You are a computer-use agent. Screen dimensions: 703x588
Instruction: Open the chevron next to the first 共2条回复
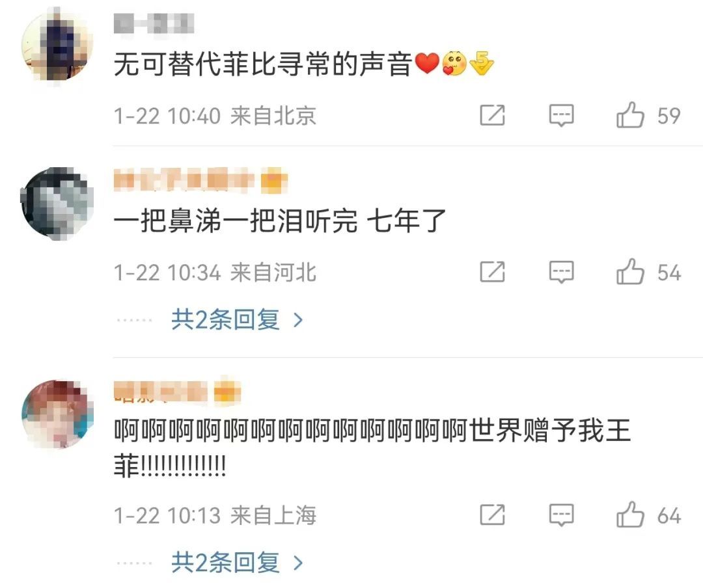point(298,320)
